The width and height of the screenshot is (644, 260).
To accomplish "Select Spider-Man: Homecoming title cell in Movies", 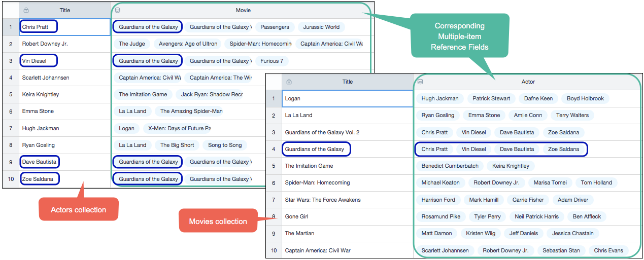I will [x=348, y=182].
